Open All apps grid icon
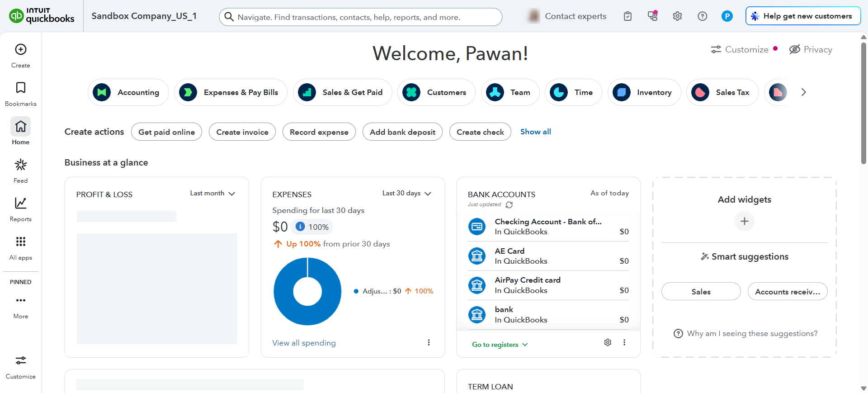The width and height of the screenshot is (868, 393). 21,241
